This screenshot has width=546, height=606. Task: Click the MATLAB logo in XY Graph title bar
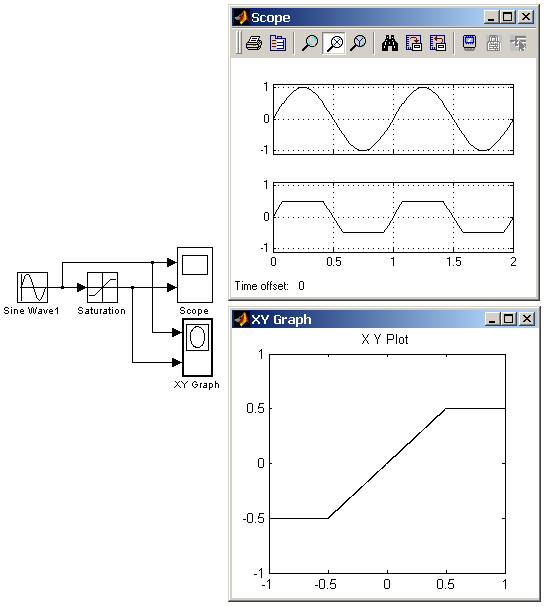click(242, 320)
